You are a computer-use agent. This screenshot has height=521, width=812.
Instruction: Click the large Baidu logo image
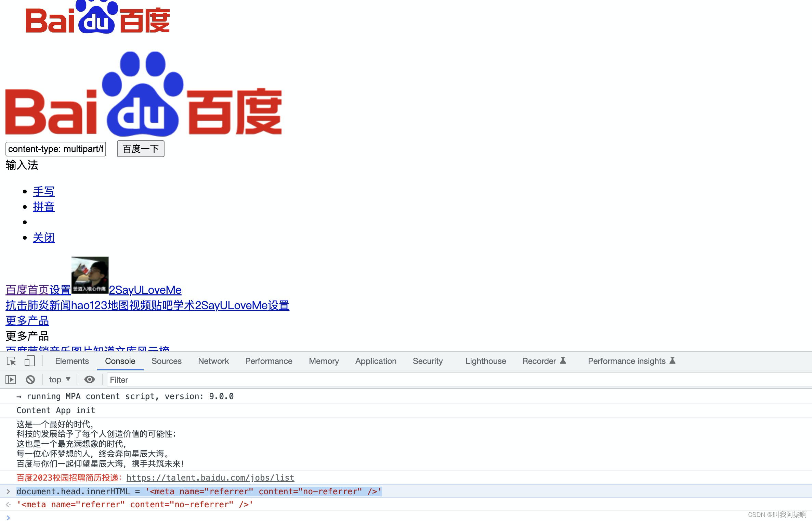tap(144, 93)
